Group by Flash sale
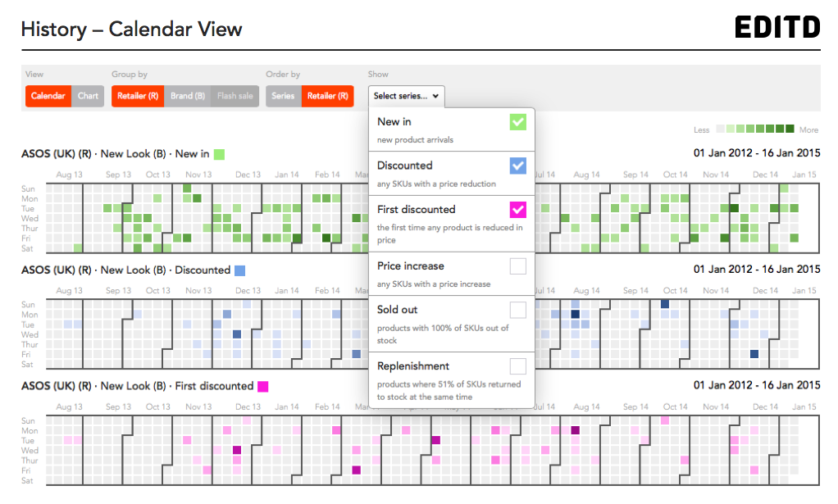The image size is (838, 504). coord(235,96)
